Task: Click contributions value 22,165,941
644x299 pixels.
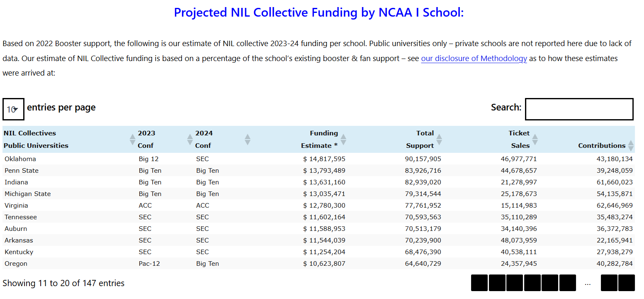Action: point(615,240)
